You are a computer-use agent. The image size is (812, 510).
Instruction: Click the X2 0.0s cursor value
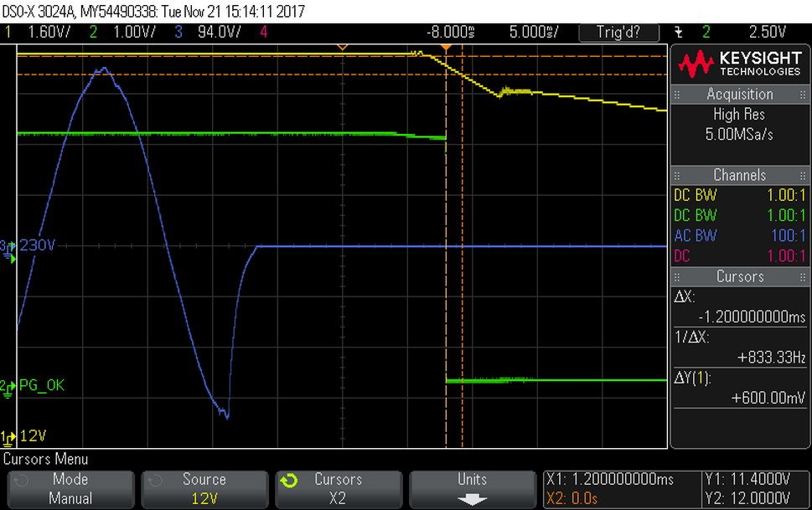coord(572,498)
